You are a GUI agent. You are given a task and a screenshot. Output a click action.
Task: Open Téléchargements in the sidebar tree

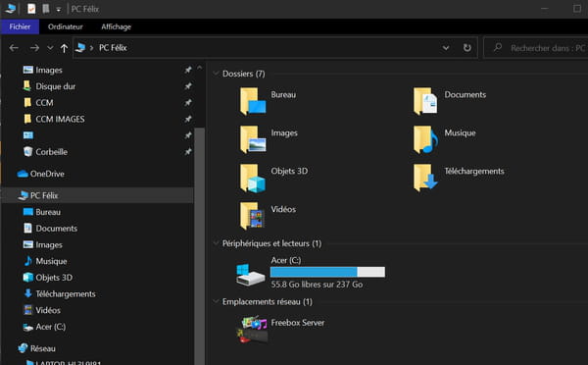tap(66, 294)
